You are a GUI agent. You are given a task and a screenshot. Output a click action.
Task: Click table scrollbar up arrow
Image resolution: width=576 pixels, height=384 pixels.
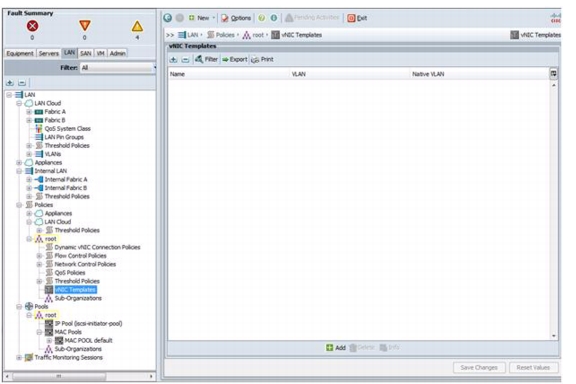click(x=554, y=85)
